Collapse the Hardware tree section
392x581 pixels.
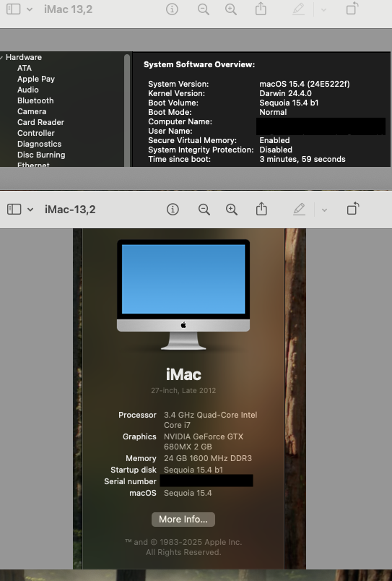point(1,57)
